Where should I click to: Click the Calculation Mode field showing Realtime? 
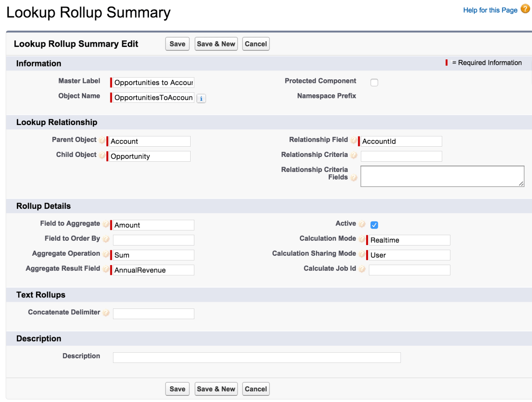pyautogui.click(x=409, y=240)
